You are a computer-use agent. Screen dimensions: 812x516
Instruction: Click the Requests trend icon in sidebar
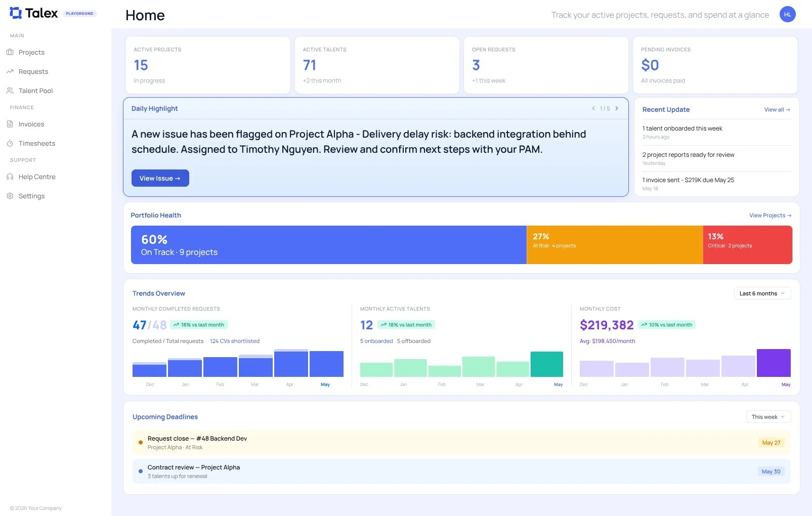[10, 71]
